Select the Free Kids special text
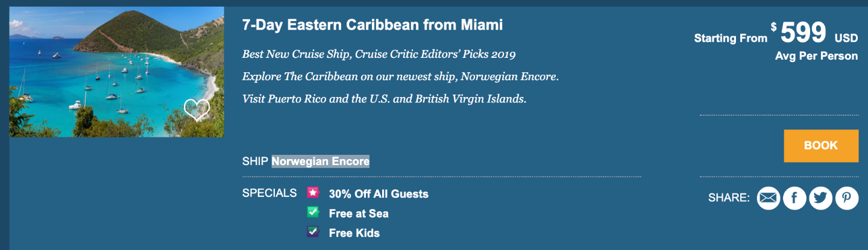Image resolution: width=868 pixels, height=250 pixels. [354, 233]
